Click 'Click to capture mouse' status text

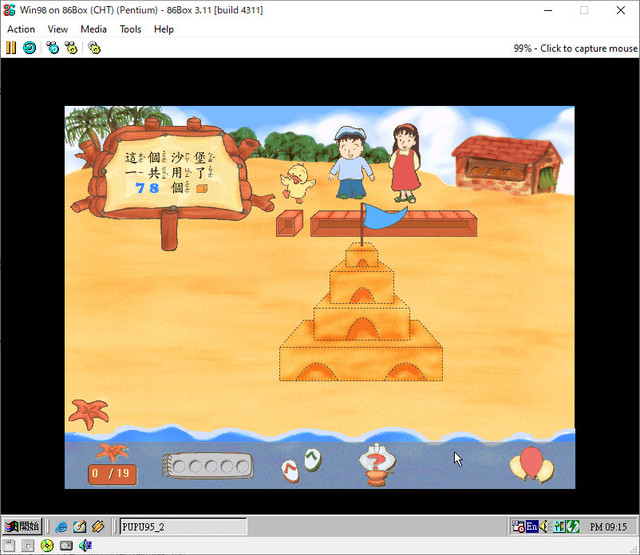point(589,49)
